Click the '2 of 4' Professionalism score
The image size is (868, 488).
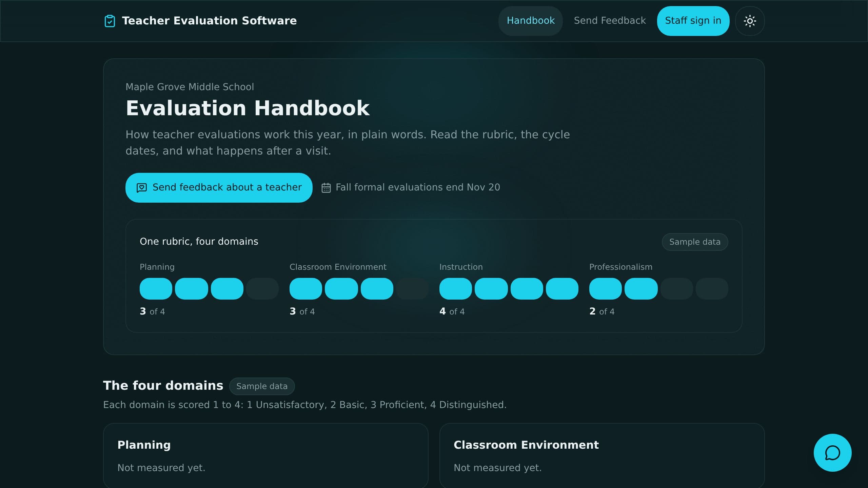tap(602, 311)
